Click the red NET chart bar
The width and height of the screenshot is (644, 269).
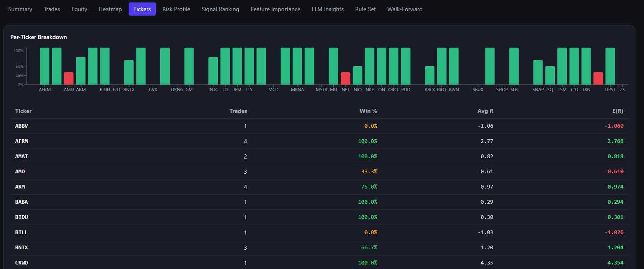coord(346,78)
